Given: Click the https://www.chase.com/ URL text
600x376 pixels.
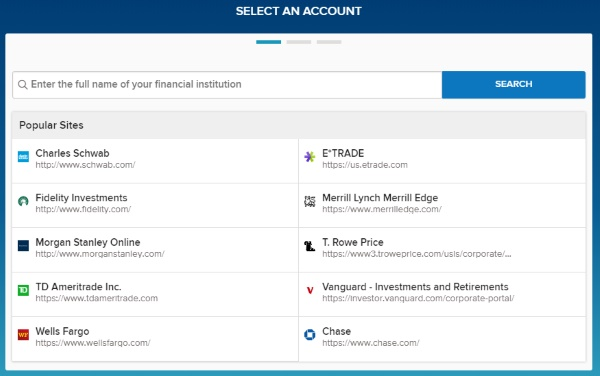Looking at the screenshot, I should (x=370, y=343).
